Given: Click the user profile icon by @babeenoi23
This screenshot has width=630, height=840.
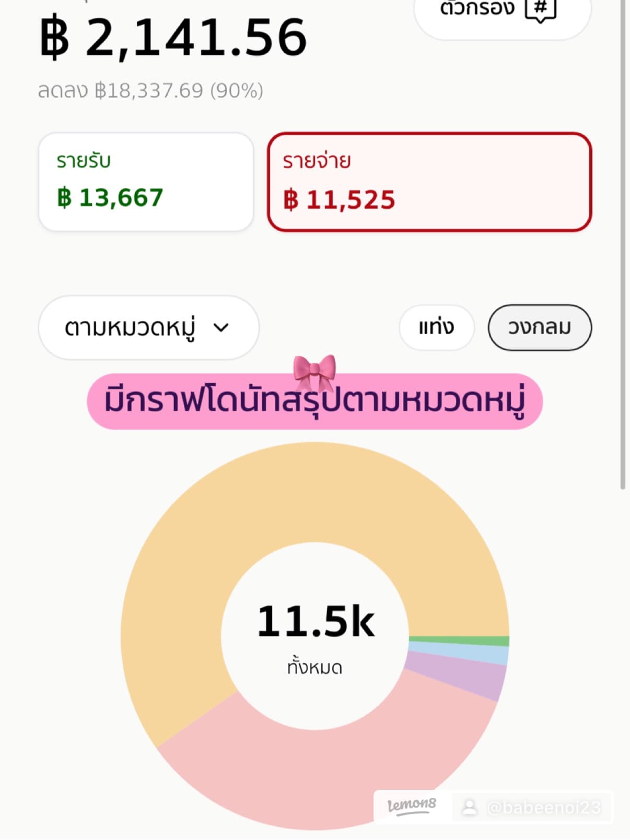Looking at the screenshot, I should pos(470,807).
